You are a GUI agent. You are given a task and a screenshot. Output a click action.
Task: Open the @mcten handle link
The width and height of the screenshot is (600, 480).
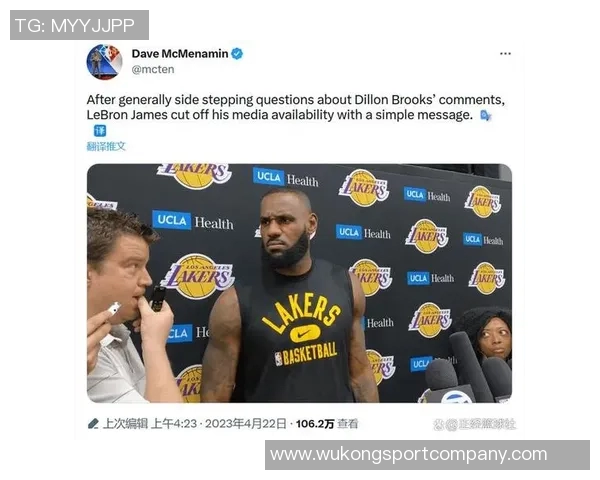click(153, 70)
